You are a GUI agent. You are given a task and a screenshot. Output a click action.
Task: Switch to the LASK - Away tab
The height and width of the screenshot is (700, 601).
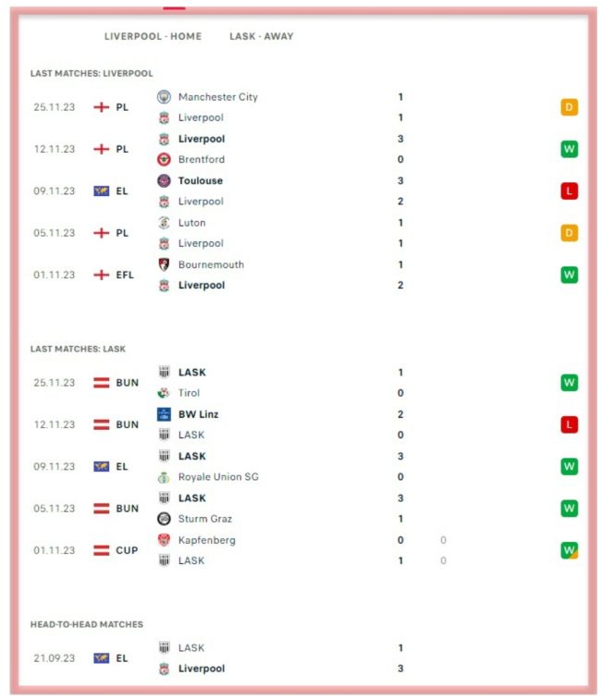tap(262, 37)
